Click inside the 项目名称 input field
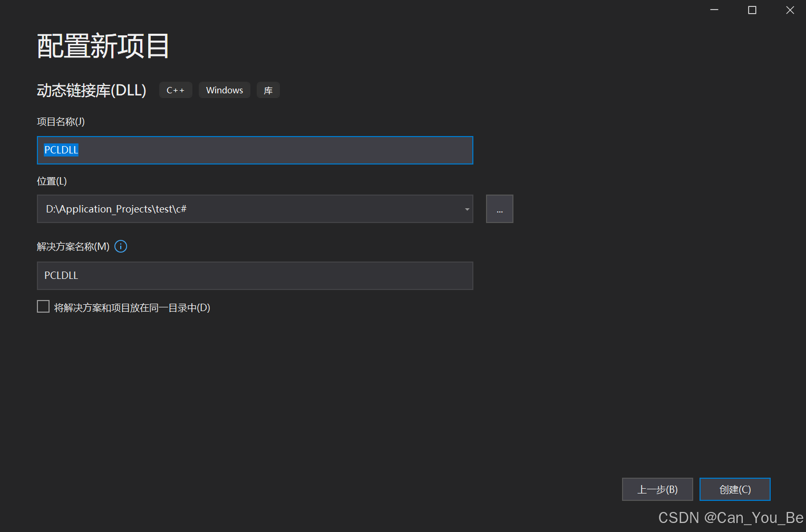 [x=255, y=150]
